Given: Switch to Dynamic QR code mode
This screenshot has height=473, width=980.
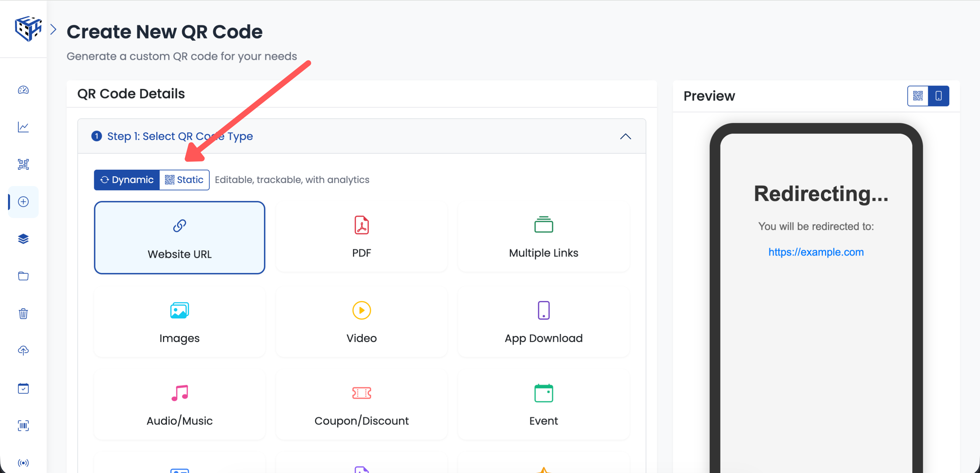Looking at the screenshot, I should pyautogui.click(x=127, y=180).
